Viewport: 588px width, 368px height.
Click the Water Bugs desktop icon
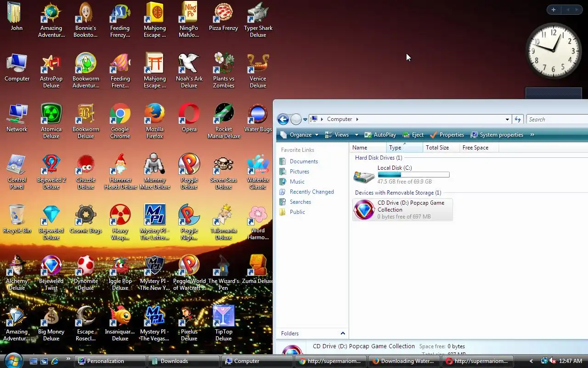[258, 117]
